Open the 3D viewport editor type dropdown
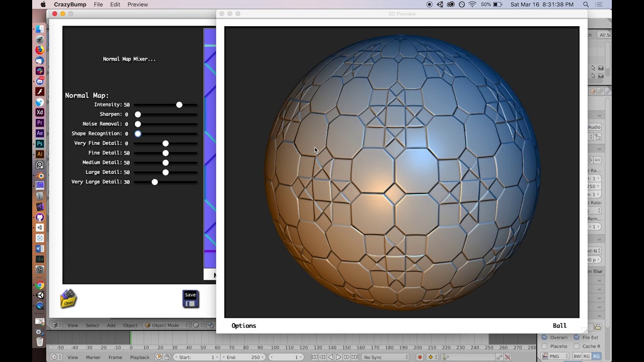644x362 pixels. pos(56,325)
